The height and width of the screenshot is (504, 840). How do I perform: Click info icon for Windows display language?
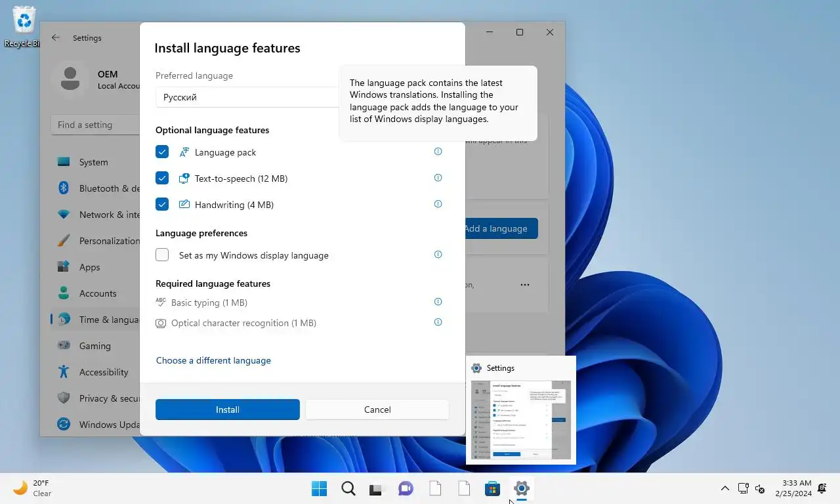(x=438, y=255)
